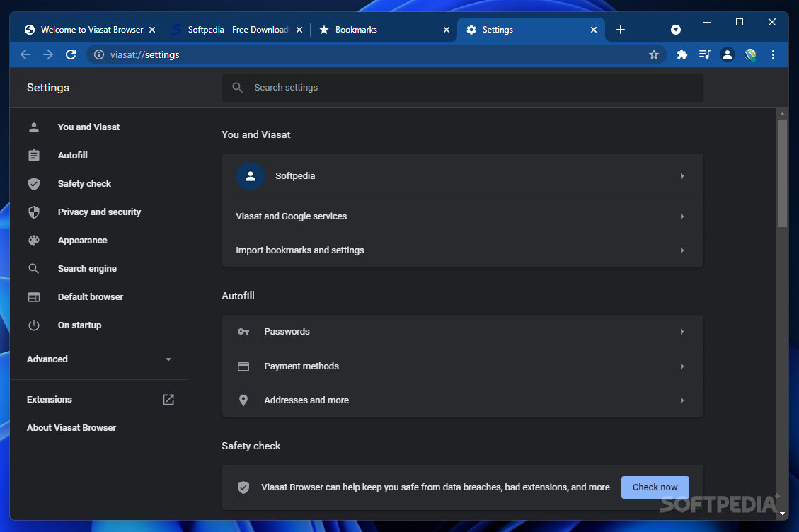Image resolution: width=799 pixels, height=532 pixels.
Task: Expand arrow for Passwords row
Action: [682, 332]
